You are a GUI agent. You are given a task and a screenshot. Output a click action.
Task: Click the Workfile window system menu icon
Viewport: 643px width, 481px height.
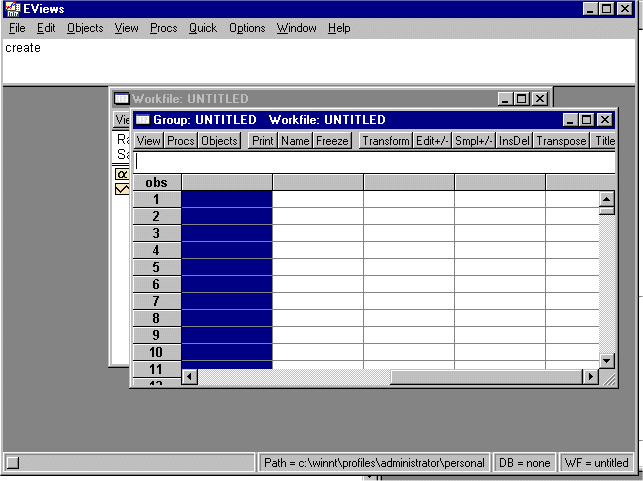coord(121,99)
